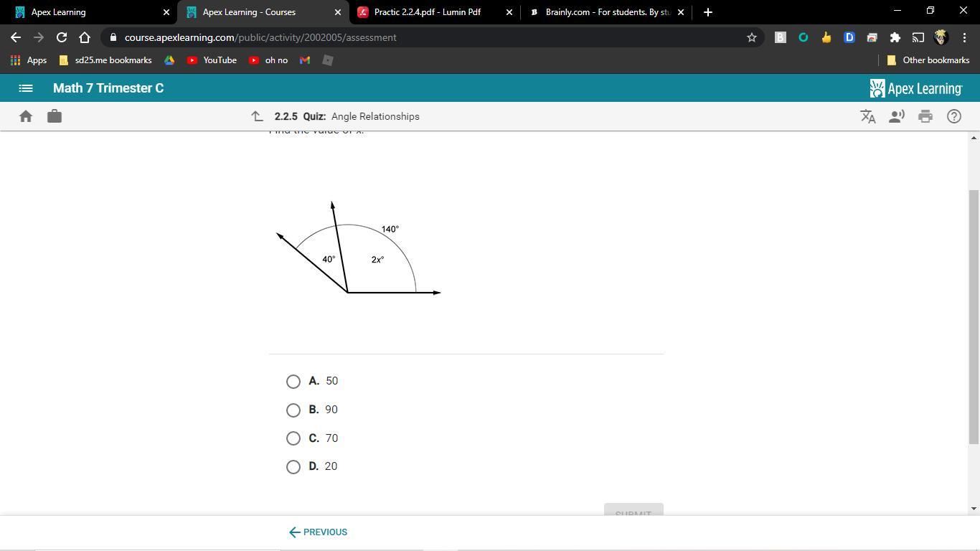Click the Angle Relationships quiz title
The image size is (980, 551).
[375, 116]
